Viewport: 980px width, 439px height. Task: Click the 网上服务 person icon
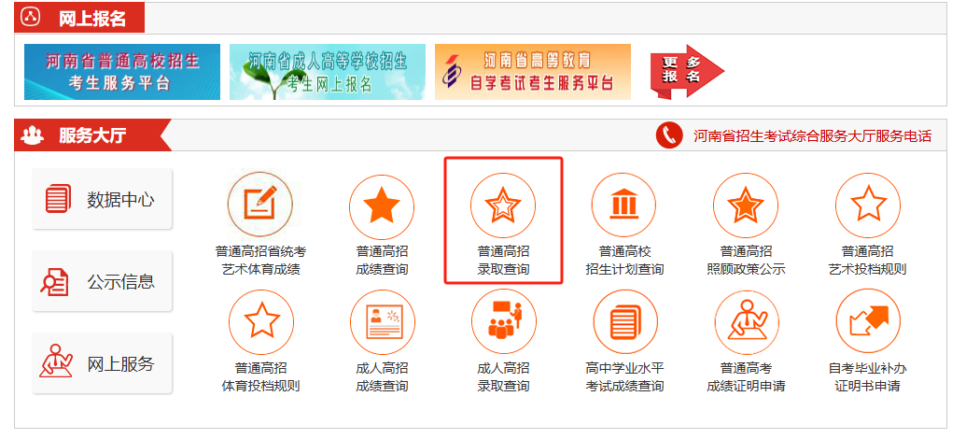point(56,361)
